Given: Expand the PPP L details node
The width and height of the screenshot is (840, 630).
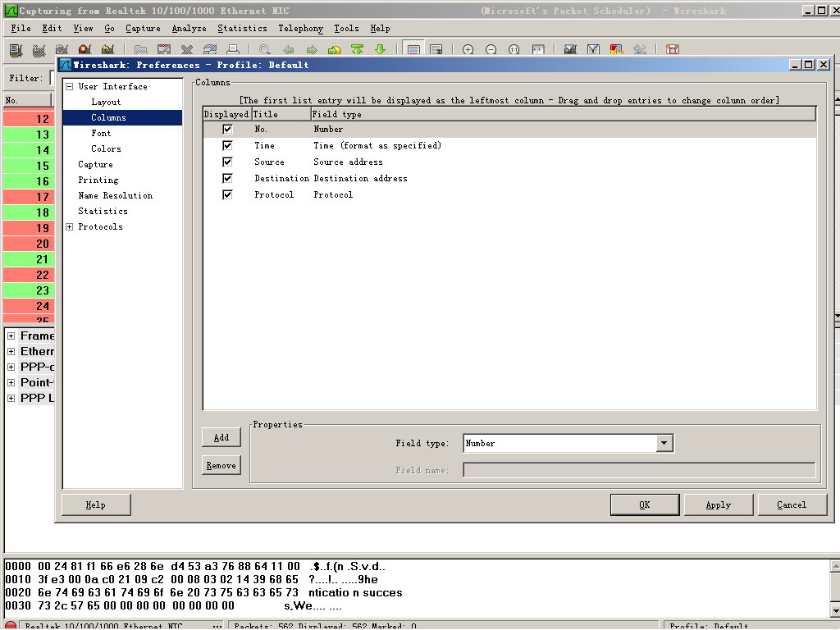Looking at the screenshot, I should (11, 398).
